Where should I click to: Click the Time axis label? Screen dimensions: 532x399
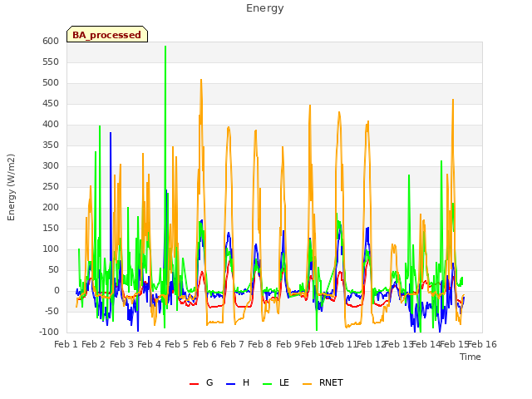click(x=470, y=357)
